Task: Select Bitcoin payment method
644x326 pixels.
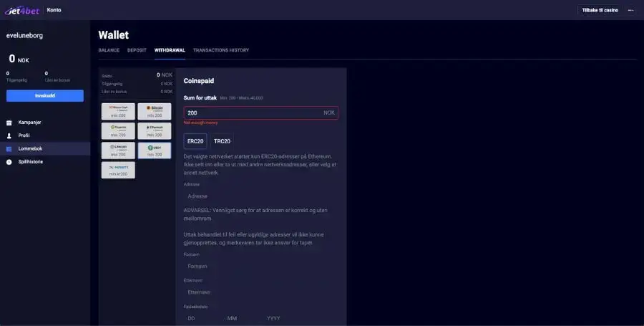Action: click(x=155, y=111)
